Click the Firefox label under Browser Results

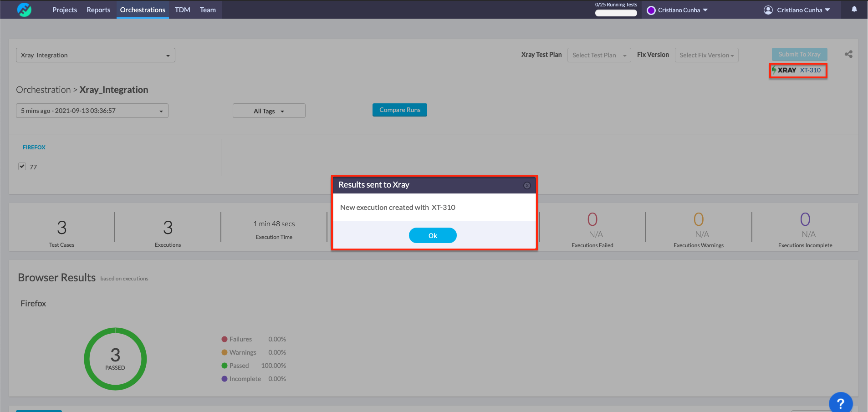[33, 304]
